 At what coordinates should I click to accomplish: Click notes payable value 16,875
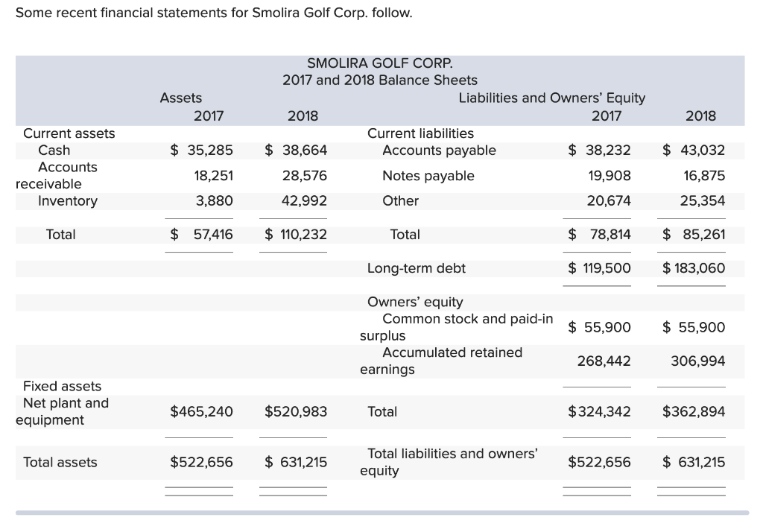pyautogui.click(x=704, y=176)
